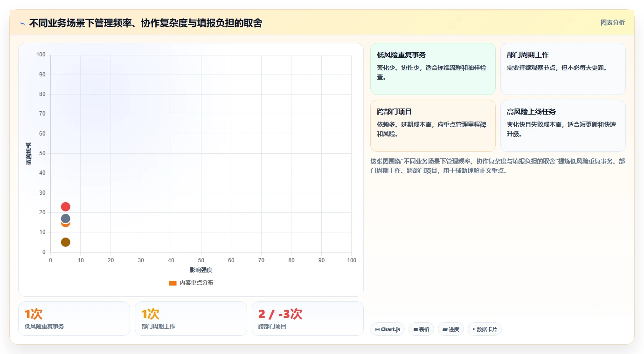Click the 进度 tag chip

point(451,329)
